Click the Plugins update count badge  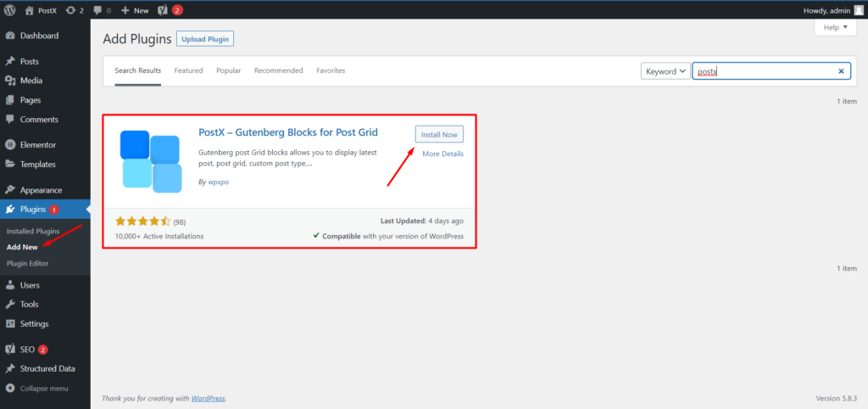(x=54, y=210)
